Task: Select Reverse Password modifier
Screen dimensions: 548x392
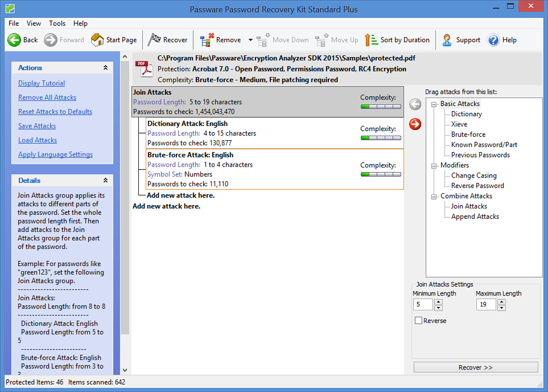Action: tap(477, 186)
